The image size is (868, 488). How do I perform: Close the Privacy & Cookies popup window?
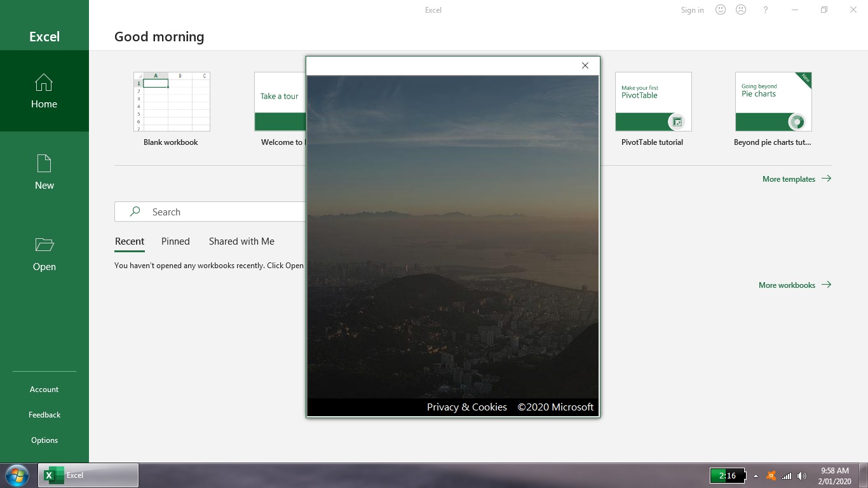[x=585, y=65]
